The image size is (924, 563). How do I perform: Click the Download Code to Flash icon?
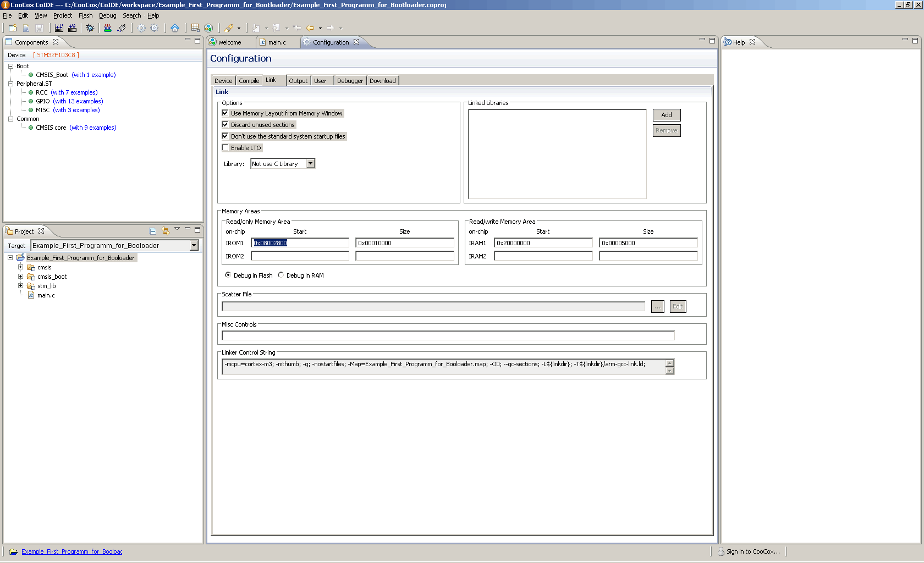coord(108,28)
